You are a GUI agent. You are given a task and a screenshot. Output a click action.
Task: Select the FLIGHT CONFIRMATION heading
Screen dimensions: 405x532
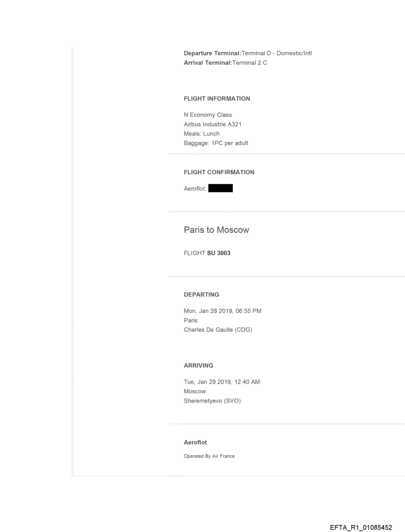pyautogui.click(x=219, y=172)
